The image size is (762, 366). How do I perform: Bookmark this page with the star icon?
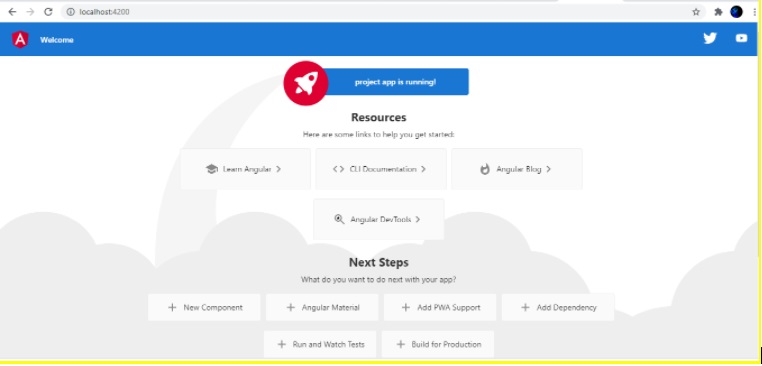pyautogui.click(x=696, y=12)
